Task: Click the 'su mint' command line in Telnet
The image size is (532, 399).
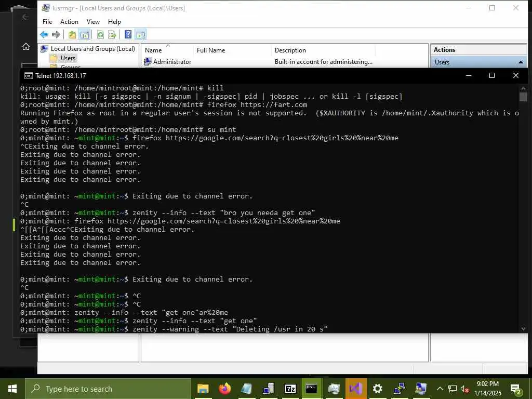Action: point(128,129)
